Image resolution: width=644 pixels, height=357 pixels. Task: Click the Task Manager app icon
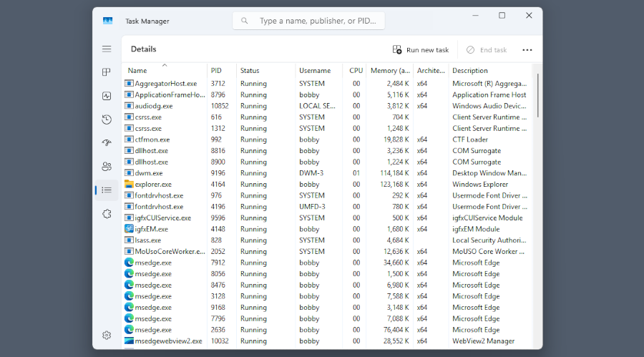coord(107,21)
